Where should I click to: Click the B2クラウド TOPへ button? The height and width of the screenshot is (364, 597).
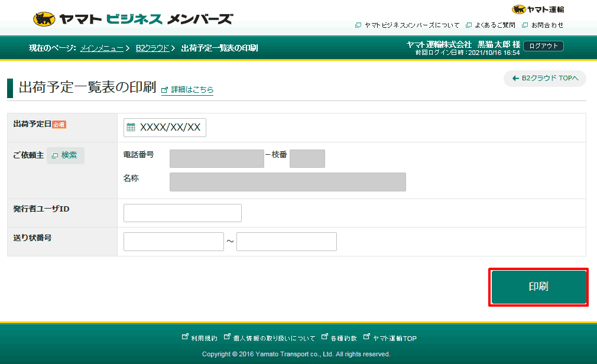click(544, 78)
